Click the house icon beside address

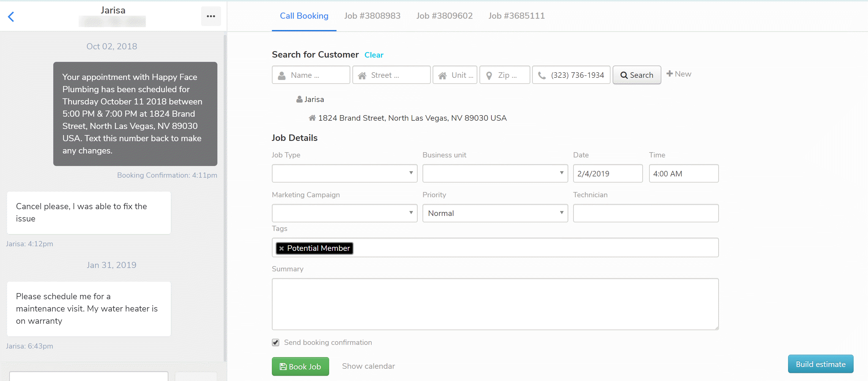coord(312,118)
